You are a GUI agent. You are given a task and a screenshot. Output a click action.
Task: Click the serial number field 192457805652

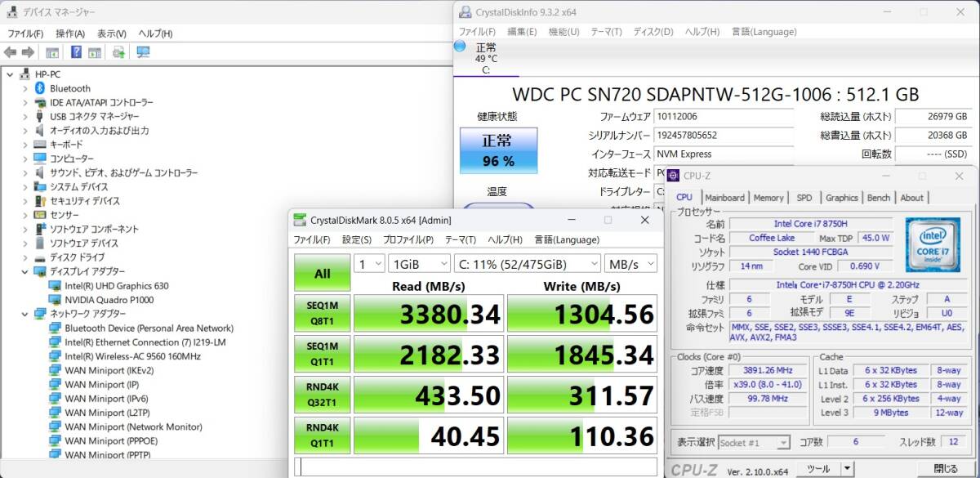point(724,136)
